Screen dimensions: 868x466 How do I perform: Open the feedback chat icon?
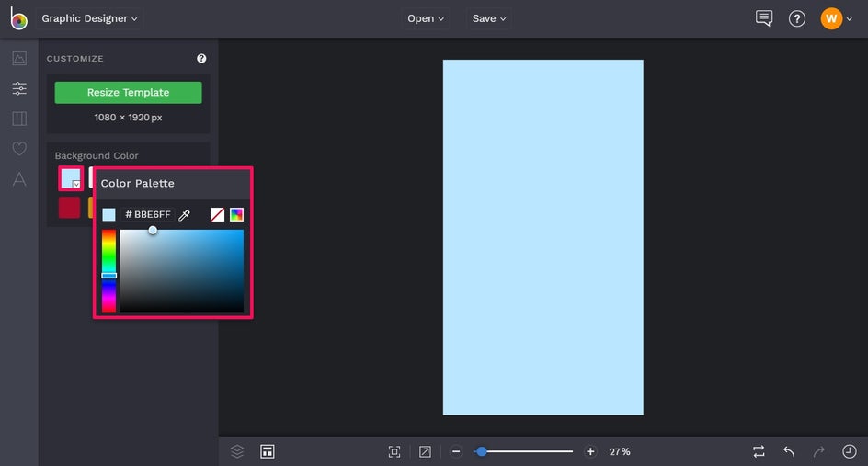(764, 18)
